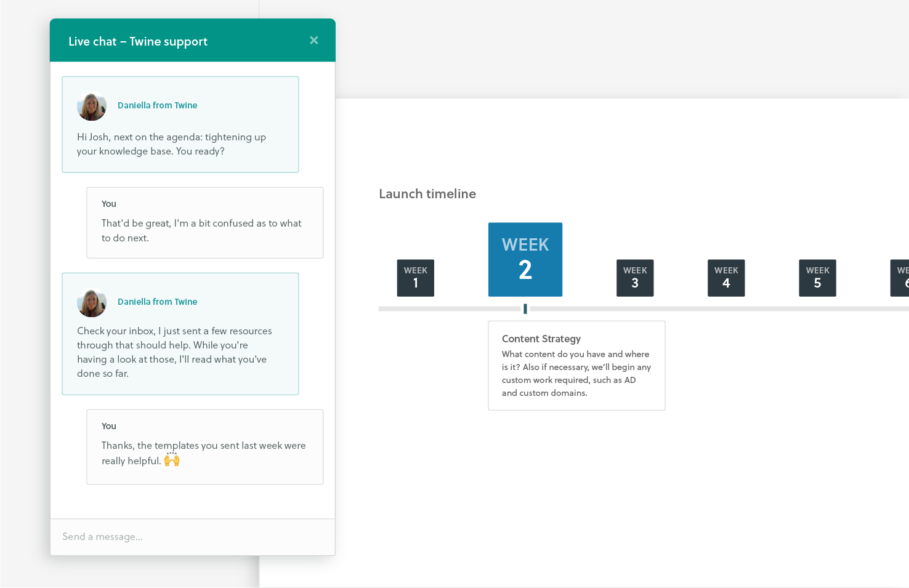Click the timeline position handle under Week 2
Viewport: 909px width, 588px height.
point(525,309)
